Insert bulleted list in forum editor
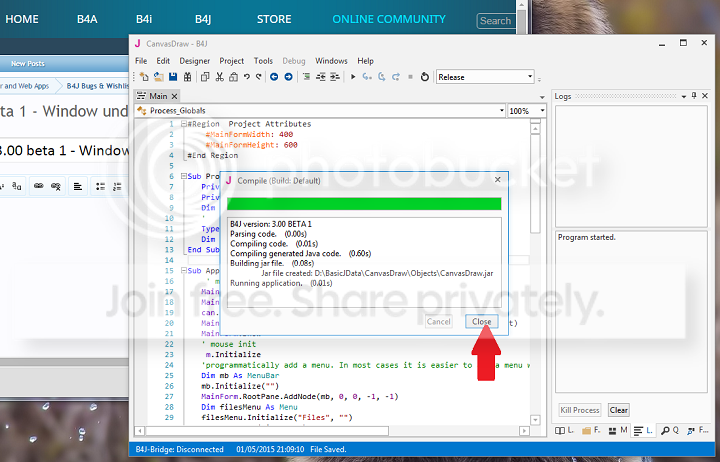 point(100,186)
